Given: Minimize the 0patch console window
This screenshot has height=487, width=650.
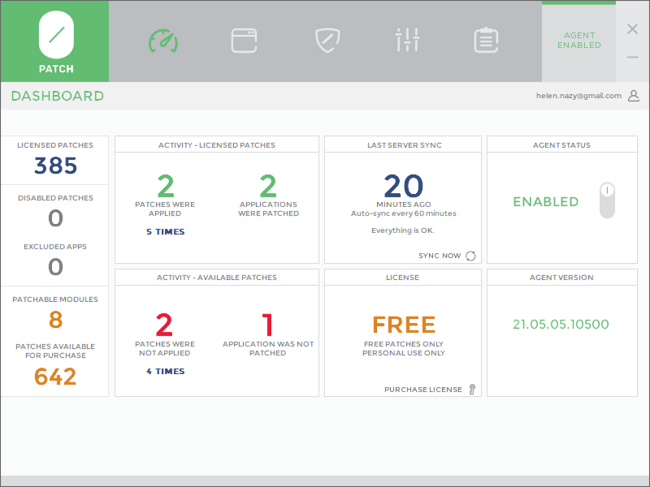Looking at the screenshot, I should click(x=632, y=57).
